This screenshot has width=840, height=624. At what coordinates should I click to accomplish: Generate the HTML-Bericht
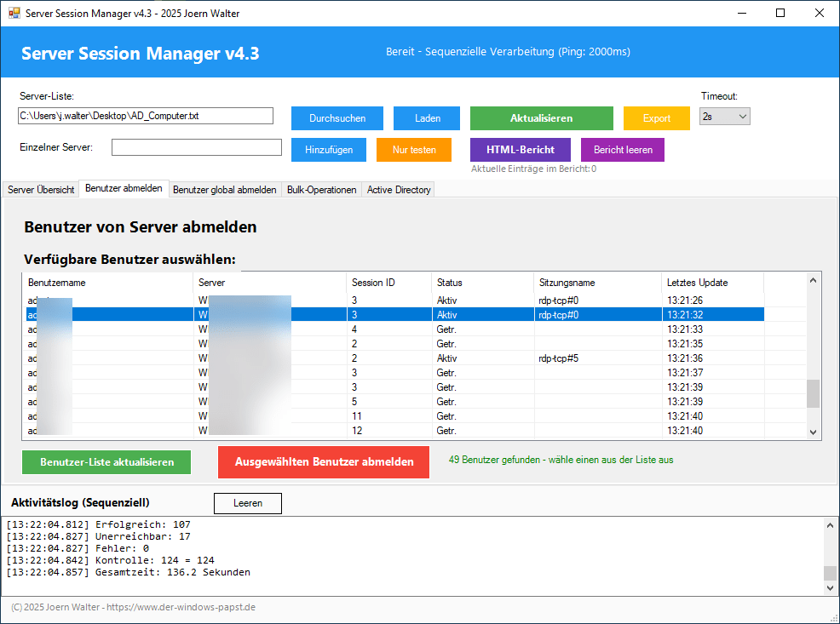tap(520, 150)
